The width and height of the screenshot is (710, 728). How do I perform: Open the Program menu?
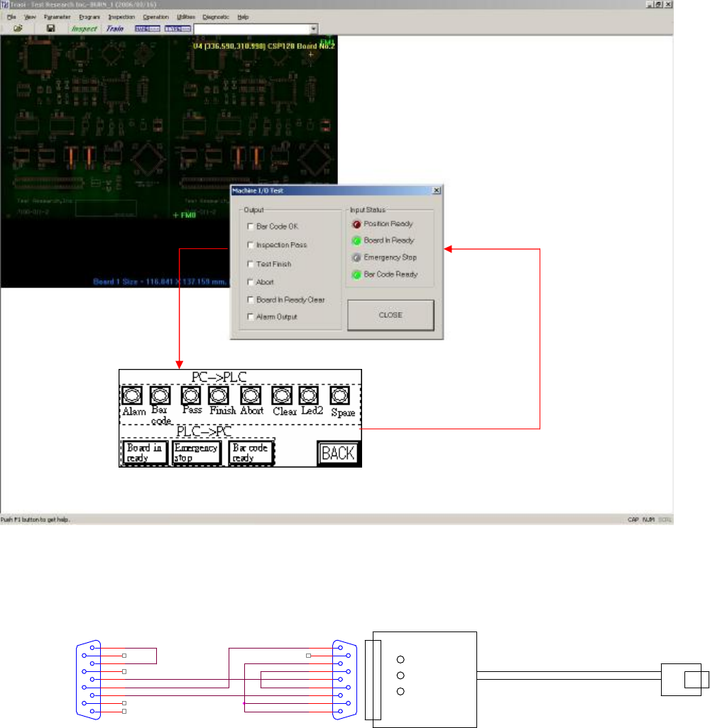click(89, 17)
